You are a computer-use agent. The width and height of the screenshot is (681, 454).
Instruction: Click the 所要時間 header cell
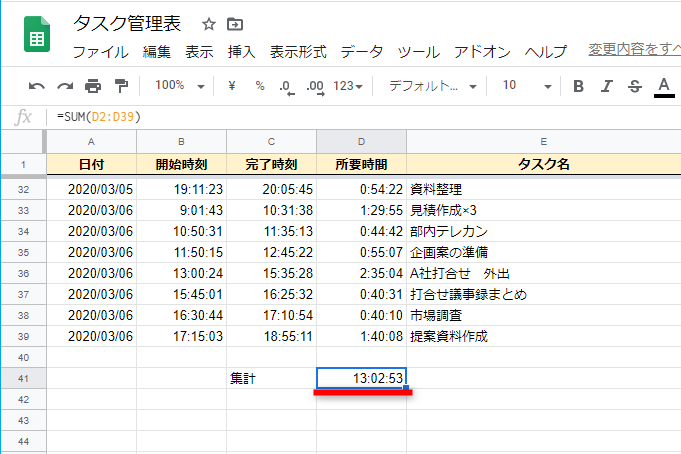click(361, 164)
